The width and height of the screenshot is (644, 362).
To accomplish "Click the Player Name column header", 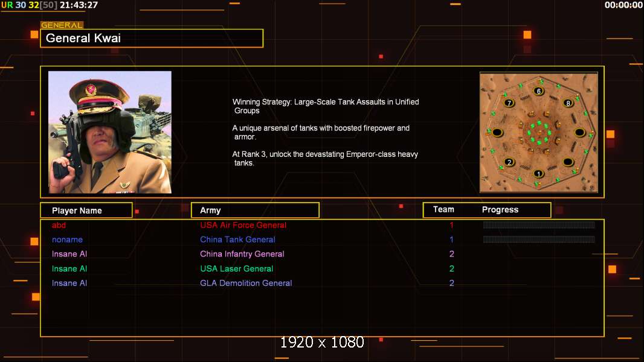I will (x=86, y=211).
